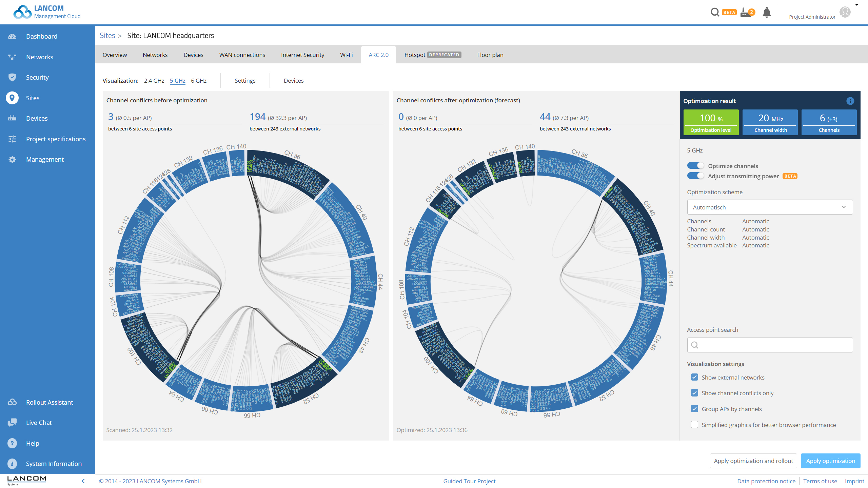This screenshot has width=868, height=488.
Task: Uncheck Show channel conflicts only
Action: [x=694, y=393]
